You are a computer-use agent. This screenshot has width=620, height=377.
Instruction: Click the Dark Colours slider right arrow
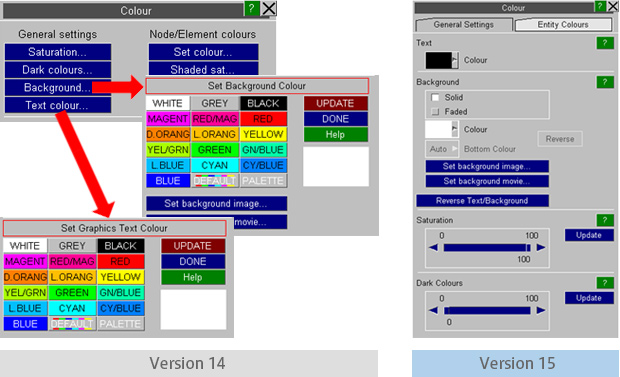click(x=541, y=311)
